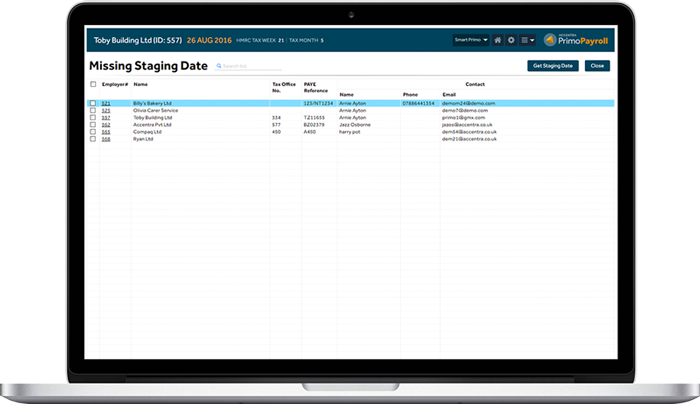Check the box for Accentra Pvt Ltd
700x404 pixels.
(93, 125)
